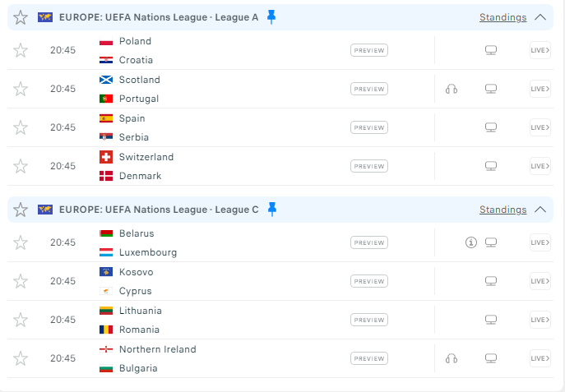
Task: Click the pin icon next to League C
Action: pos(272,210)
